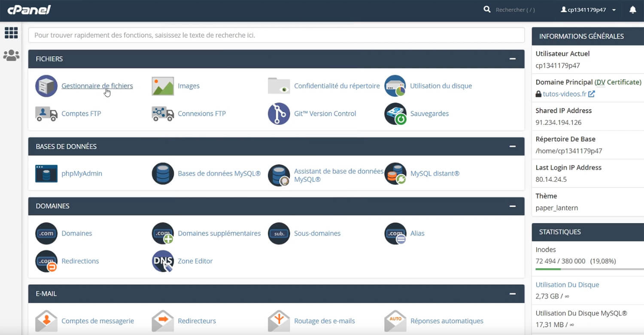This screenshot has height=335, width=644.
Task: Open the Redirecteurs envelope icon
Action: pos(163,321)
